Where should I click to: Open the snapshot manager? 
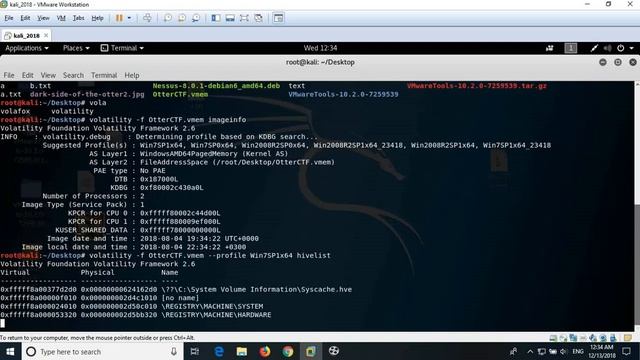tap(196, 18)
